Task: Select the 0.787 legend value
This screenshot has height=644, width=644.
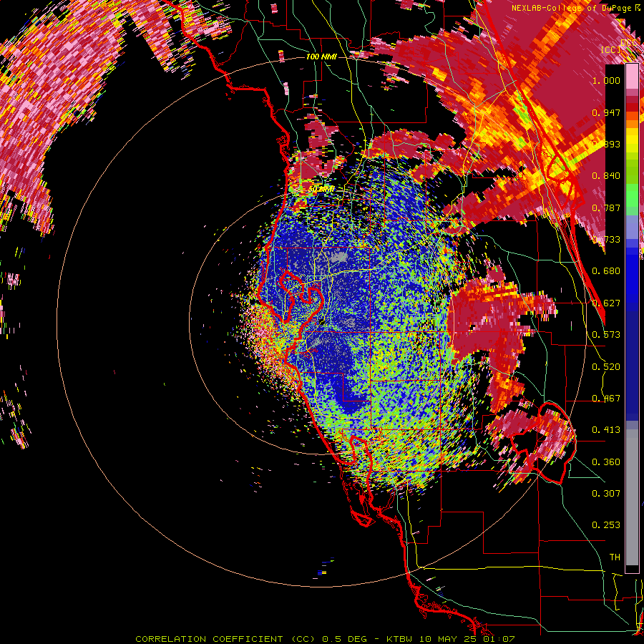Action: [606, 208]
